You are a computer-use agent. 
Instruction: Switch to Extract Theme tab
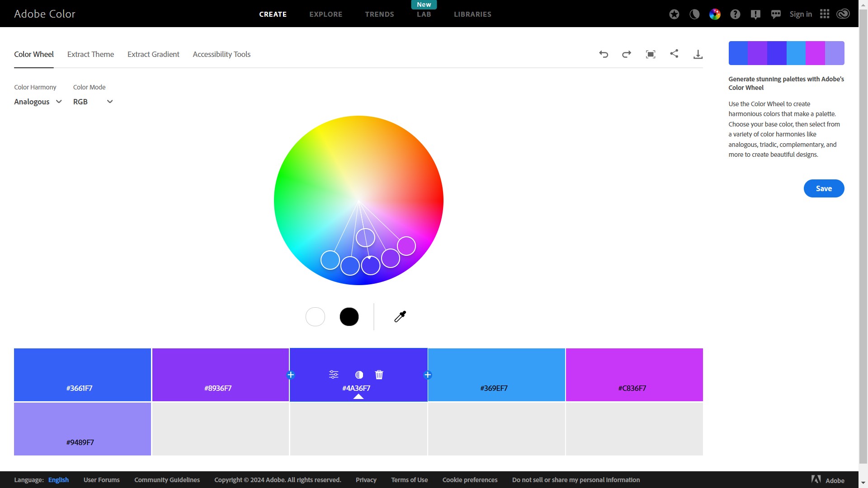pos(90,54)
